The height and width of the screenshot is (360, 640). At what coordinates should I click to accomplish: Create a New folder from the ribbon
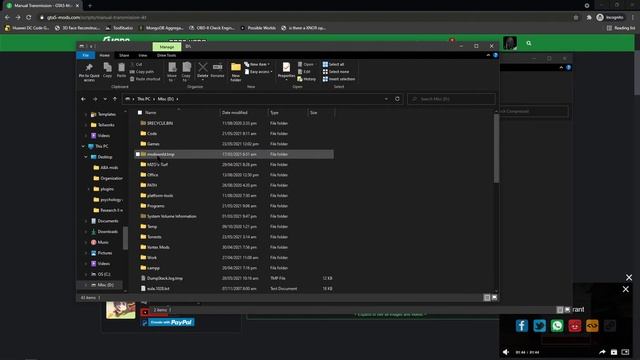click(x=236, y=71)
